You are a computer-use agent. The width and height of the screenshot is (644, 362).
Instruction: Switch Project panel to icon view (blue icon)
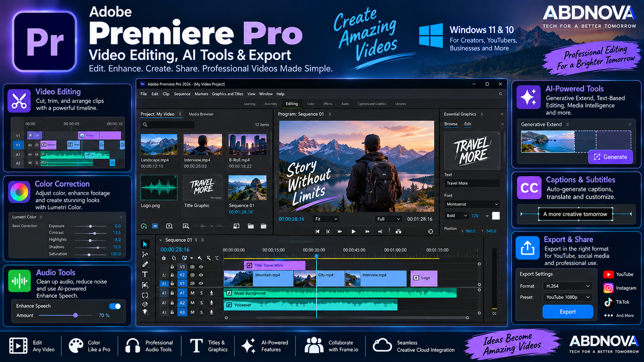[155, 226]
